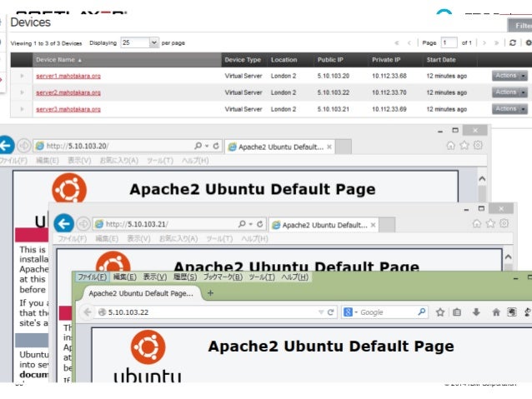
Task: Open server2.mahotakara.org device link
Action: (68, 92)
